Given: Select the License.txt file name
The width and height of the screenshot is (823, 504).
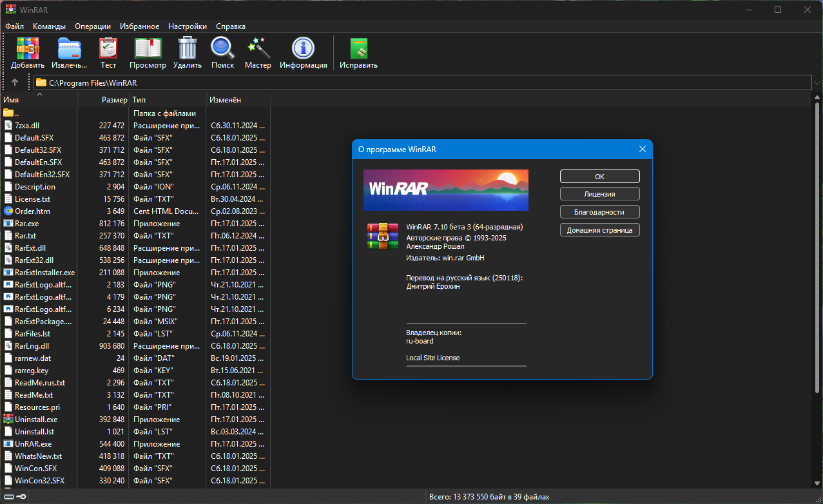Looking at the screenshot, I should (32, 199).
